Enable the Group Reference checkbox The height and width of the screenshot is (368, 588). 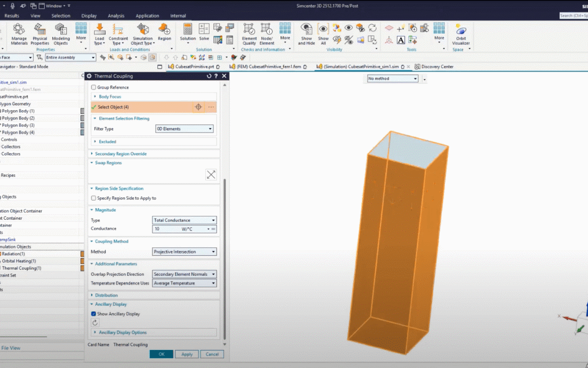94,87
